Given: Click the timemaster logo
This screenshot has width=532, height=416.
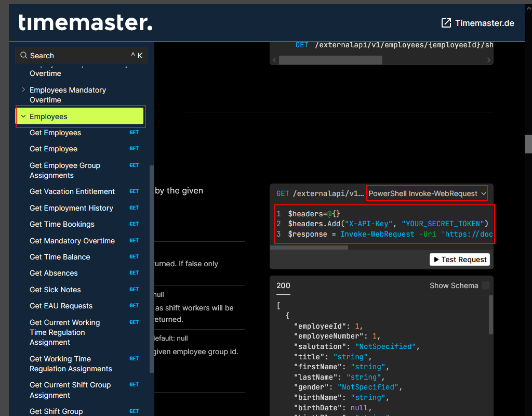Looking at the screenshot, I should [x=86, y=23].
